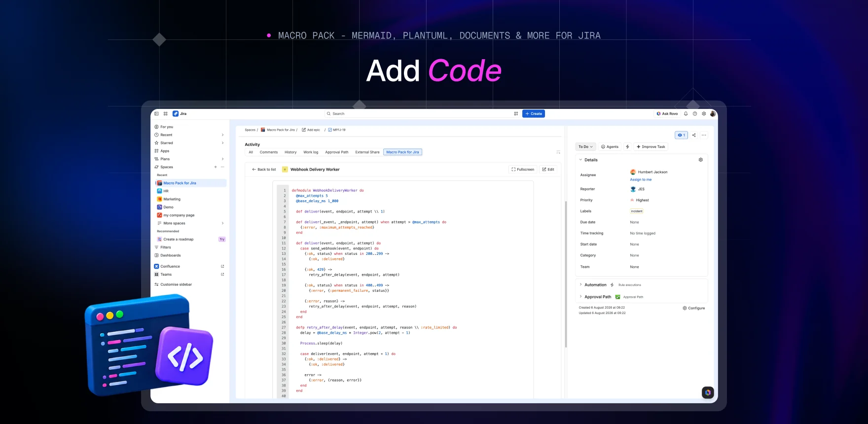This screenshot has height=424, width=868.
Task: Expand the Approval Path section
Action: [580, 296]
